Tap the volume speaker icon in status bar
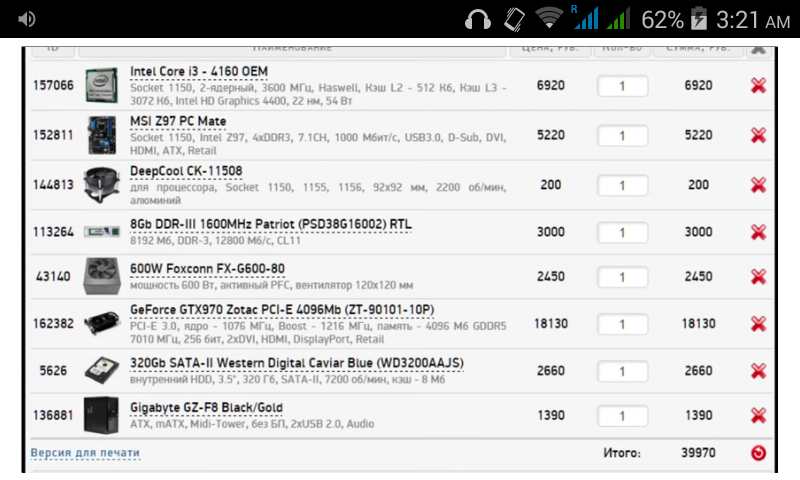The image size is (800, 480). point(27,19)
